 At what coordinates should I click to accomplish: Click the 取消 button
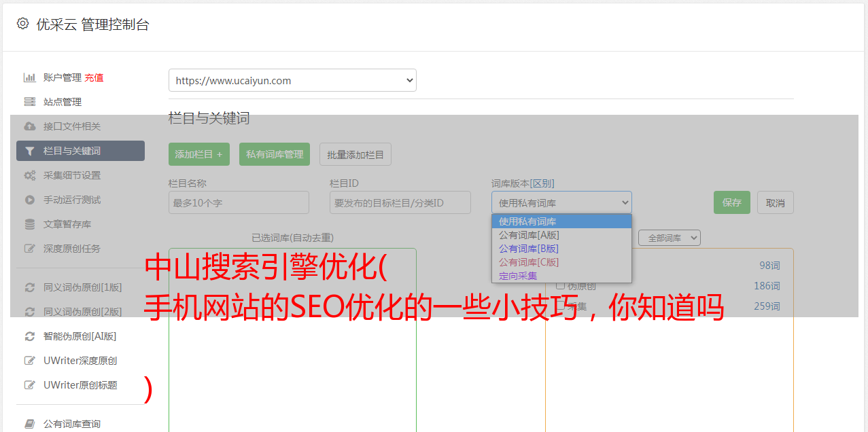pos(776,202)
